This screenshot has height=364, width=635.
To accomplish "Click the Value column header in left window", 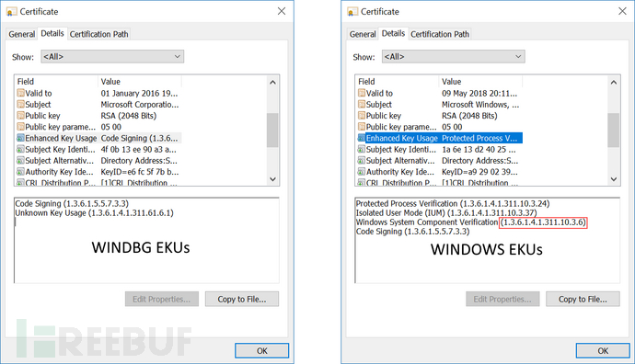I will [x=140, y=82].
